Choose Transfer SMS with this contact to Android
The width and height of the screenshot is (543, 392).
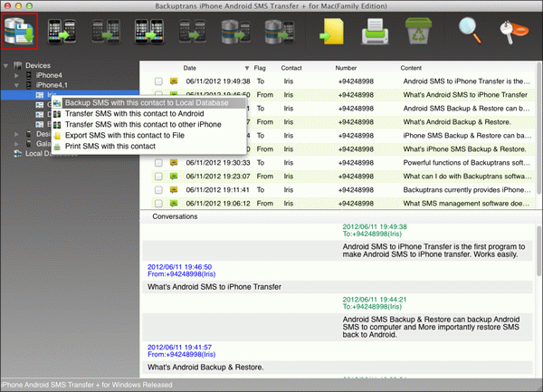149,113
